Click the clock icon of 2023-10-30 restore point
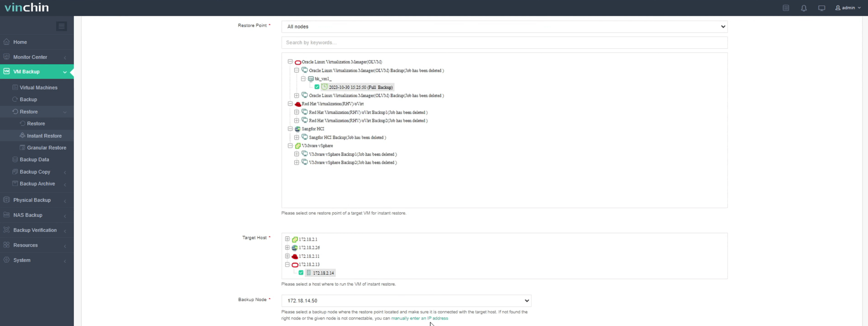Screen dimensions: 868x326 324,87
